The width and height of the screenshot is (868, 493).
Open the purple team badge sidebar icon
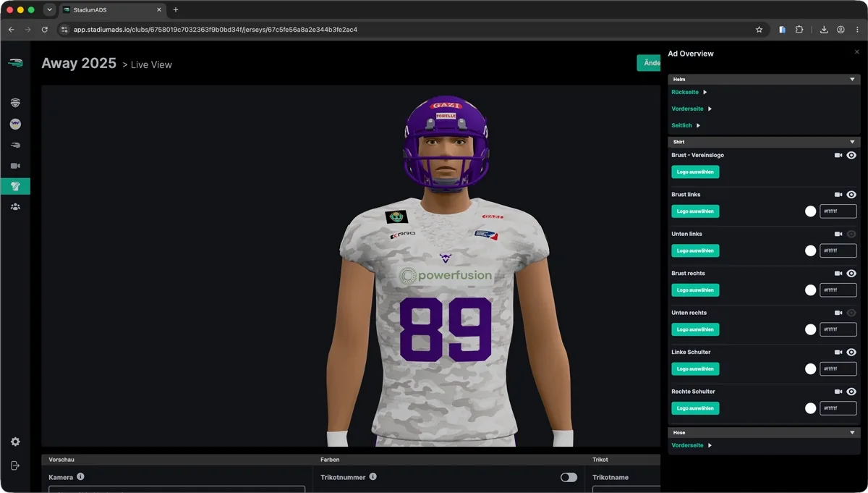coord(15,125)
